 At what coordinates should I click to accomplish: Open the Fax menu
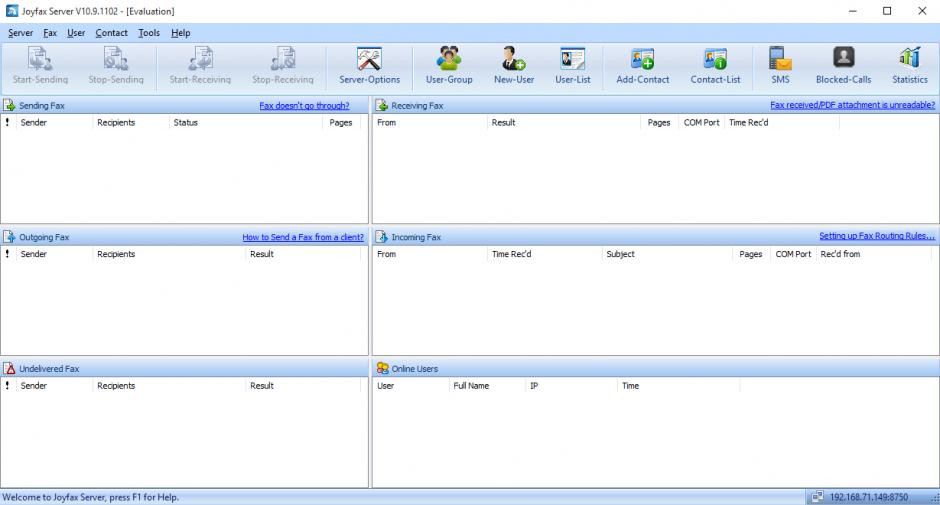point(50,33)
